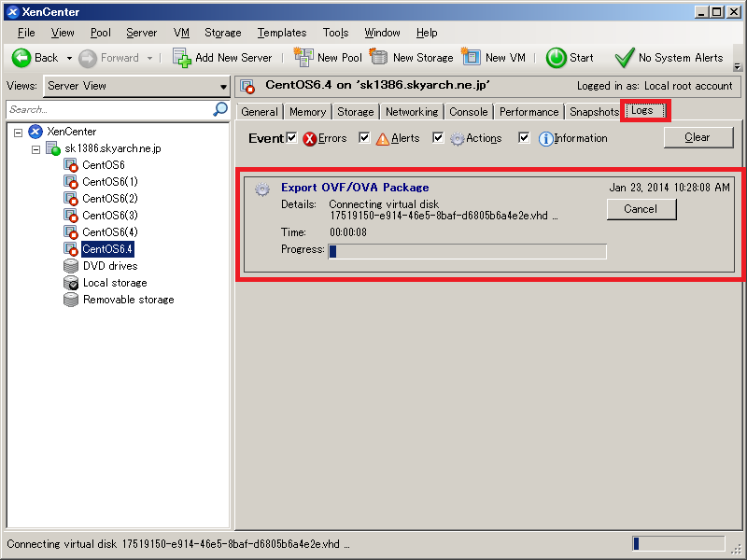
Task: Click the CentOS6(3) VM icon
Action: coord(71,216)
